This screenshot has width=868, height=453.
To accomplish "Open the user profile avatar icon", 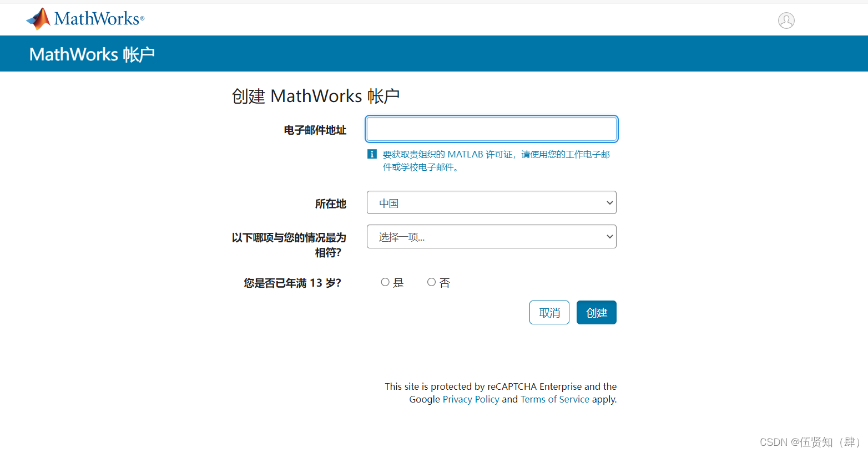I will [786, 21].
